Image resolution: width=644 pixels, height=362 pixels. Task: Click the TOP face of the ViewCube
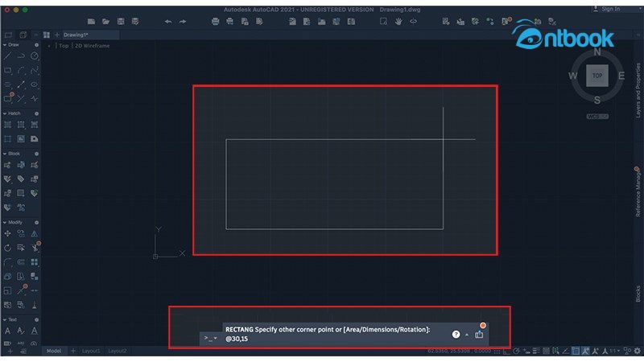click(597, 76)
